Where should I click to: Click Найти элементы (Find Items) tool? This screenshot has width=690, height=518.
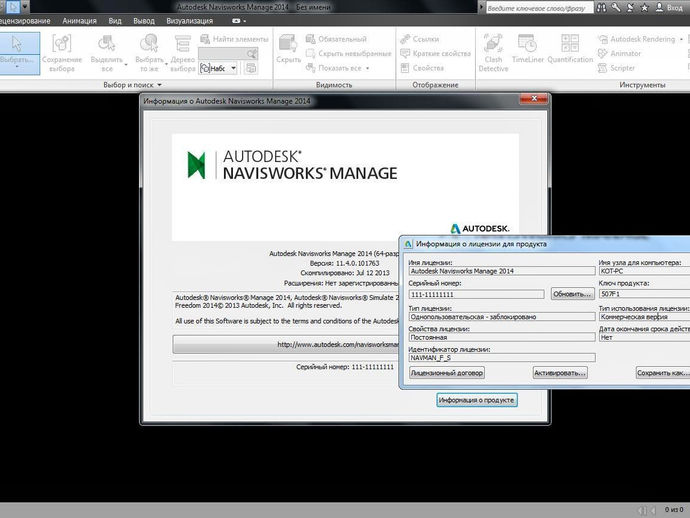234,39
